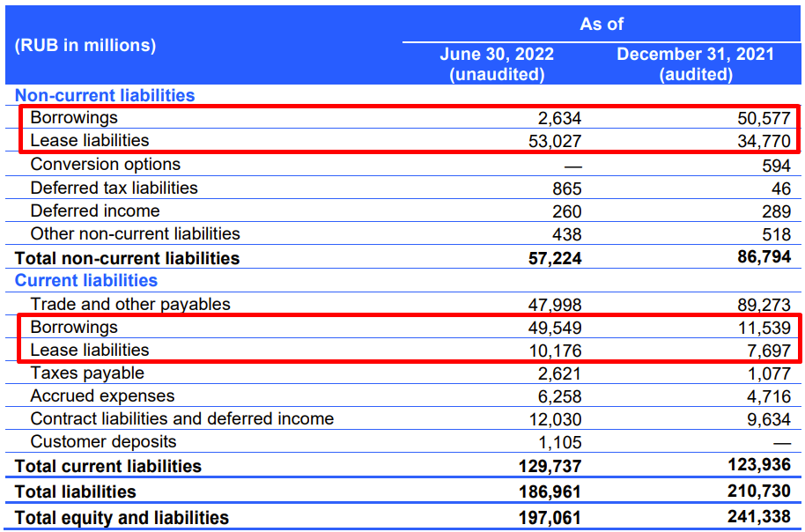The image size is (805, 532).
Task: Click the Deferred income value 260
Action: 567,212
